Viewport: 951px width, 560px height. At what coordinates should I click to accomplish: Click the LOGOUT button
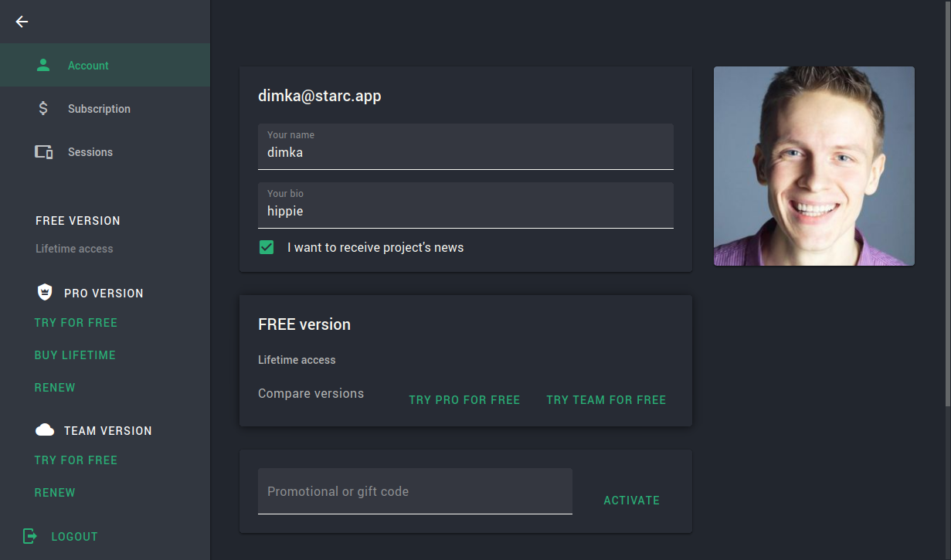(x=60, y=536)
